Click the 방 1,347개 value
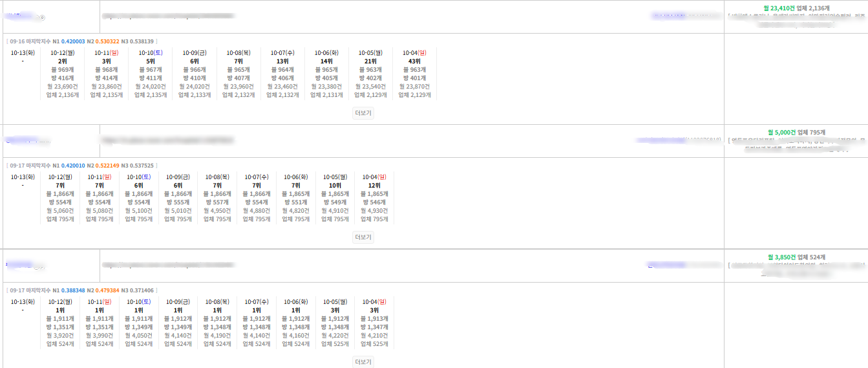Screen dimensions: 868x368 [x=374, y=327]
